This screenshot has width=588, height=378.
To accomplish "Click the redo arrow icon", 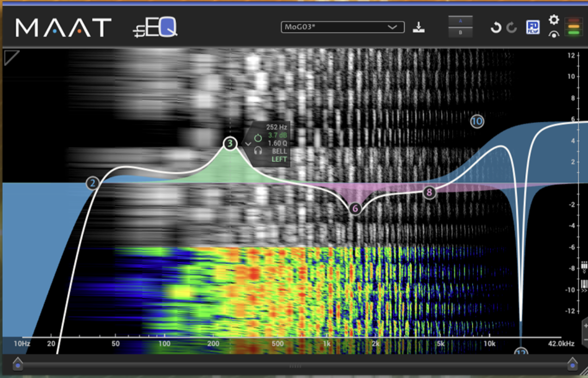I will (x=511, y=28).
